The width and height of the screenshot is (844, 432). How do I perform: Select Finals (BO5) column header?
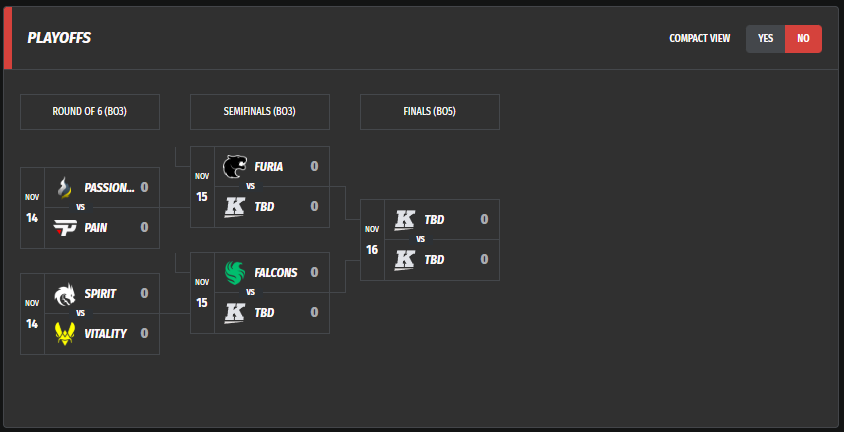(x=430, y=112)
